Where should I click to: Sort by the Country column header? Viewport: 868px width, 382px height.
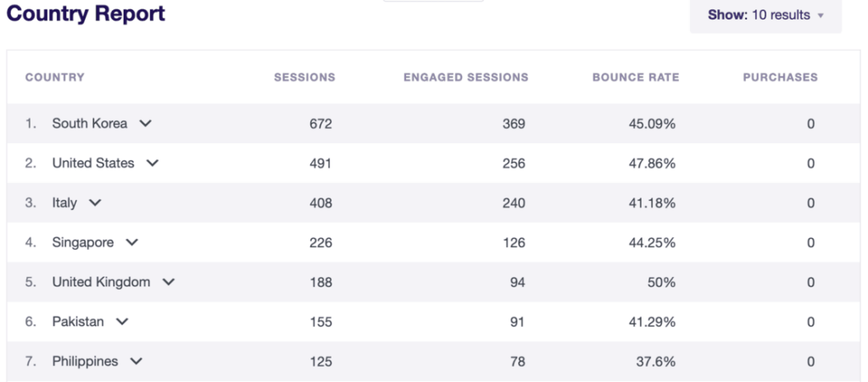55,77
